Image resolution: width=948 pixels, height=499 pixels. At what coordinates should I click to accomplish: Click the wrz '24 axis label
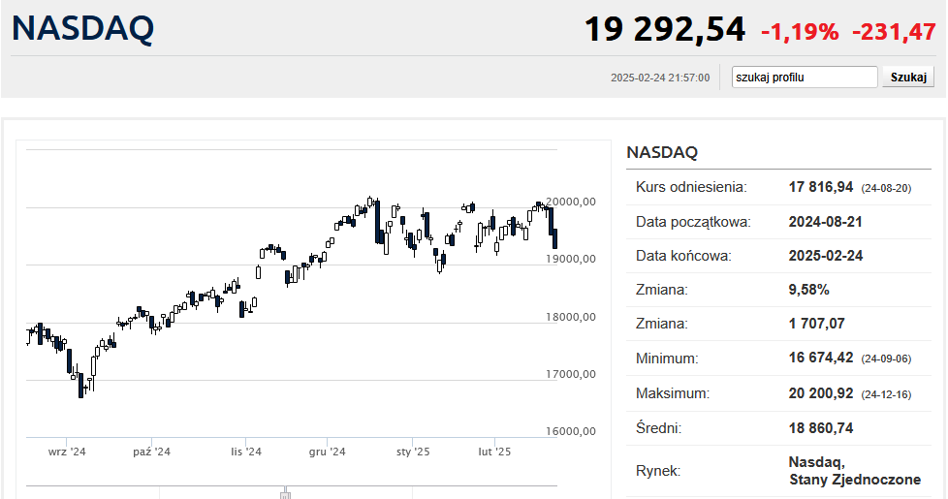[x=67, y=452]
